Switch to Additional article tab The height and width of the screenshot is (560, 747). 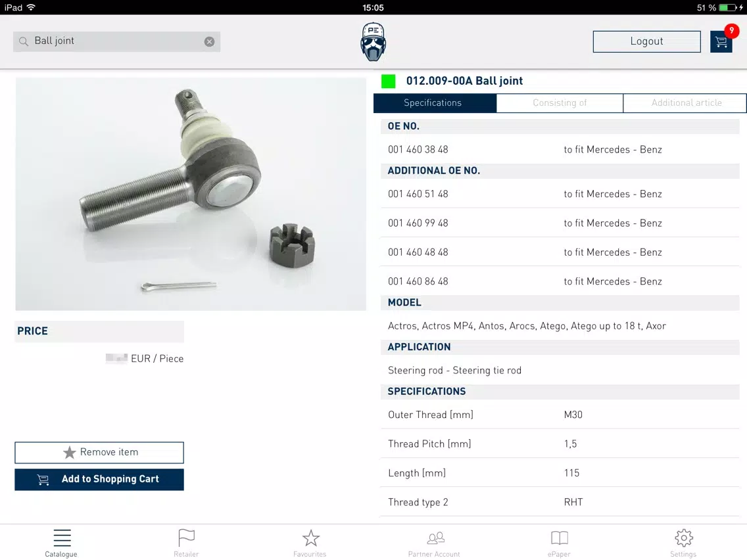pyautogui.click(x=686, y=103)
